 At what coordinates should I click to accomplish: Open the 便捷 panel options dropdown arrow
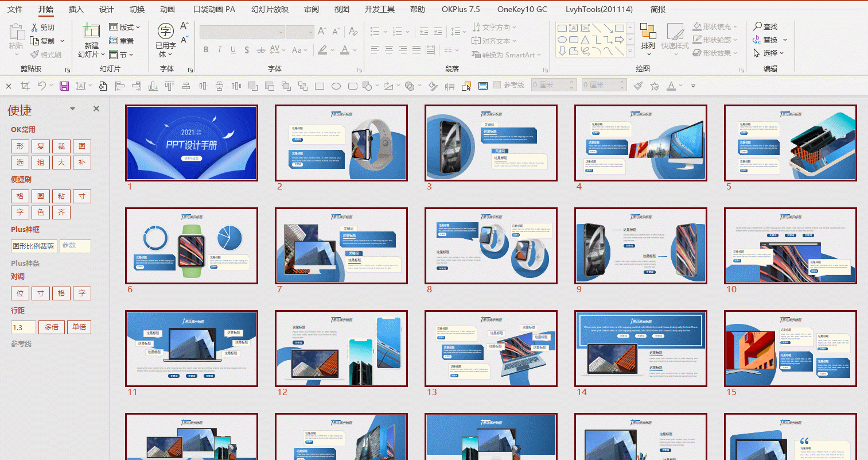click(x=72, y=109)
